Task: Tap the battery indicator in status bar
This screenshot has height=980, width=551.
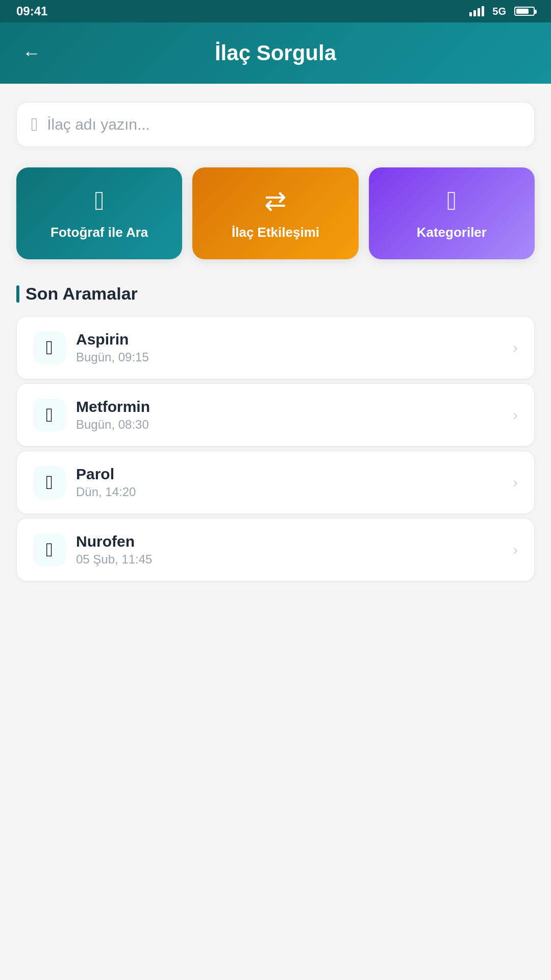Action: 525,11
